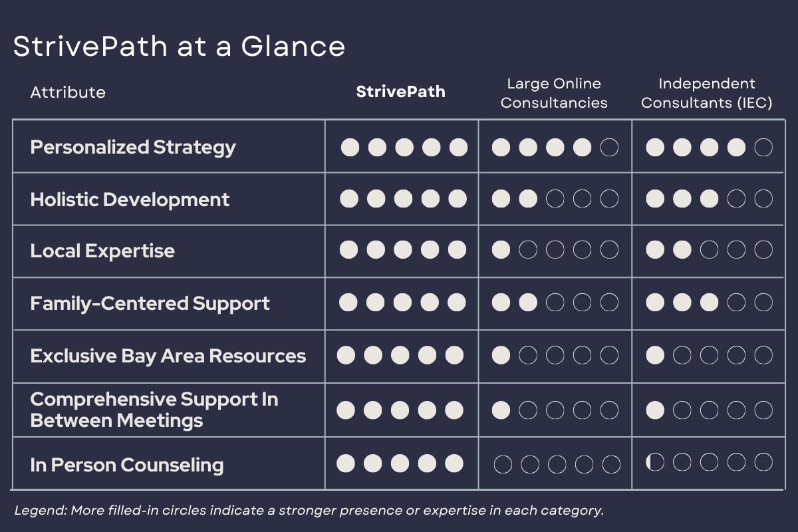Screen dimensions: 798x532
Task: Click the Personalized Strategy row label
Action: (133, 147)
